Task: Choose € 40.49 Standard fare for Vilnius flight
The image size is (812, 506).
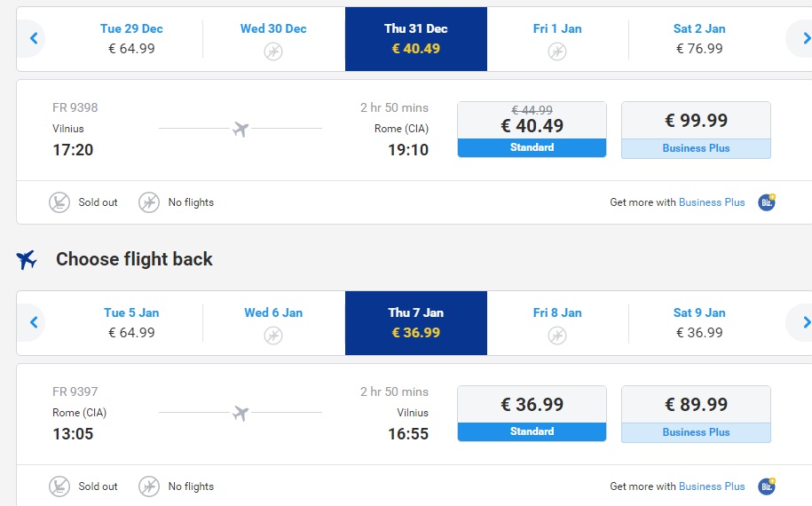Action: tap(532, 130)
